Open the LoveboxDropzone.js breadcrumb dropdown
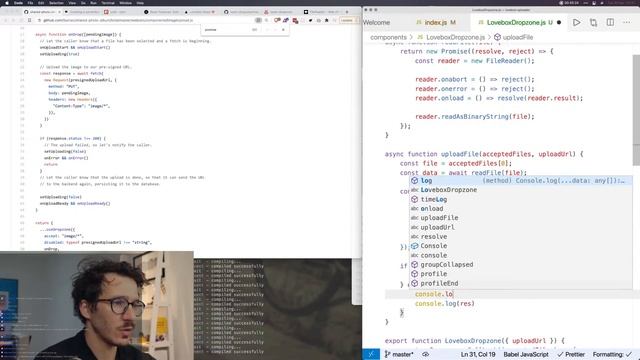 coord(455,37)
